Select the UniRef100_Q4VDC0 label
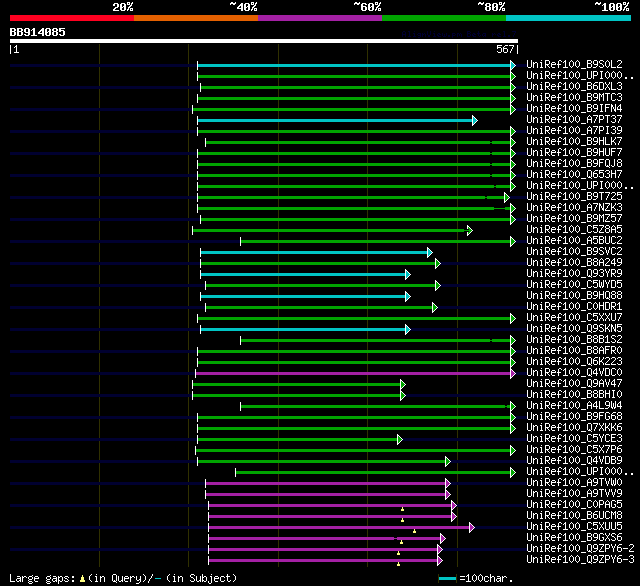The image size is (640, 586). click(x=574, y=373)
